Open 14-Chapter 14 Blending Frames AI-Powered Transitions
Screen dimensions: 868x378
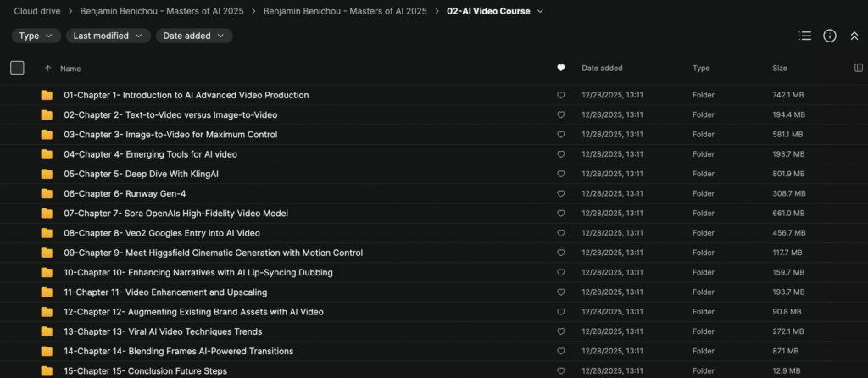179,352
